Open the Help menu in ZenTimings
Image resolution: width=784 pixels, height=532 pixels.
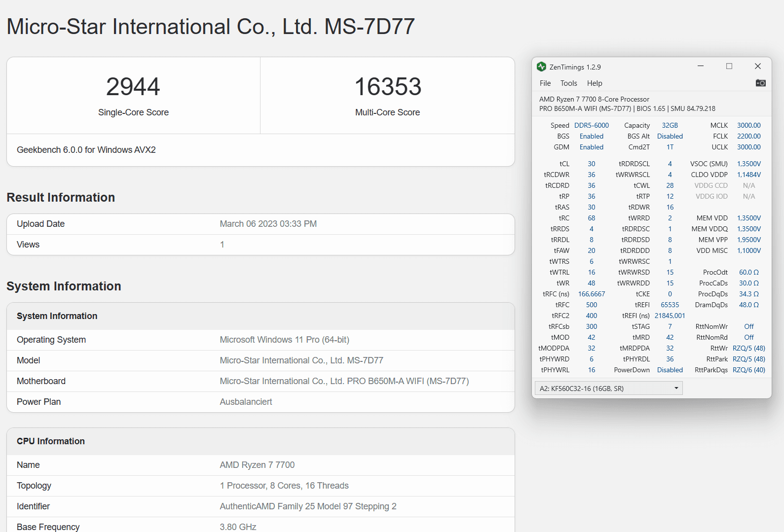point(595,83)
